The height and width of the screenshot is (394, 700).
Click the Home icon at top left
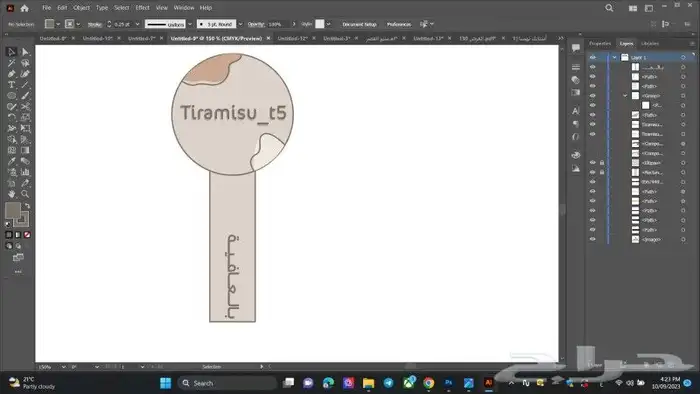(25, 8)
